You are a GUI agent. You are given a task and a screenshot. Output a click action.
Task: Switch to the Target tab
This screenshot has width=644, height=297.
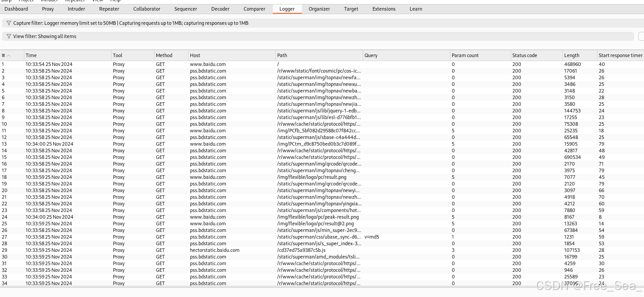[351, 9]
